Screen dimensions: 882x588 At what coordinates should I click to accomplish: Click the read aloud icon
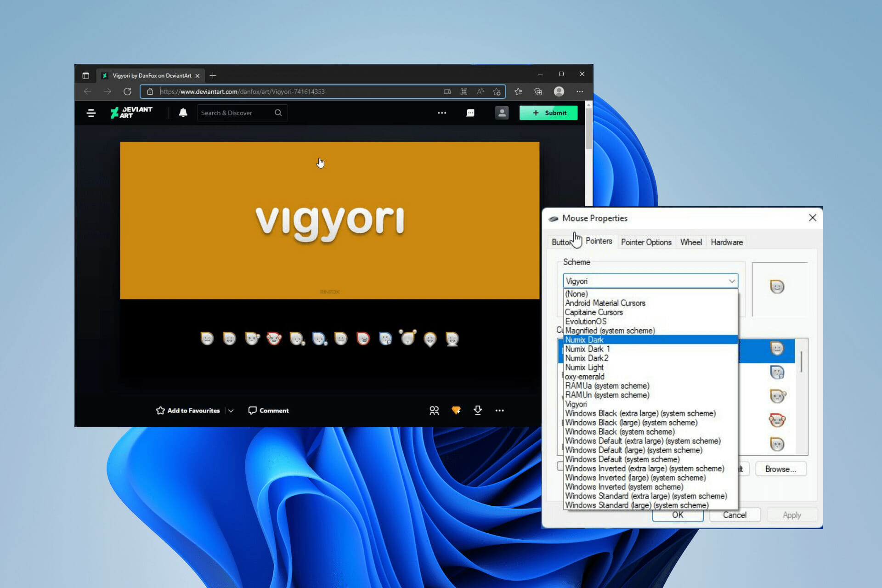pyautogui.click(x=480, y=91)
